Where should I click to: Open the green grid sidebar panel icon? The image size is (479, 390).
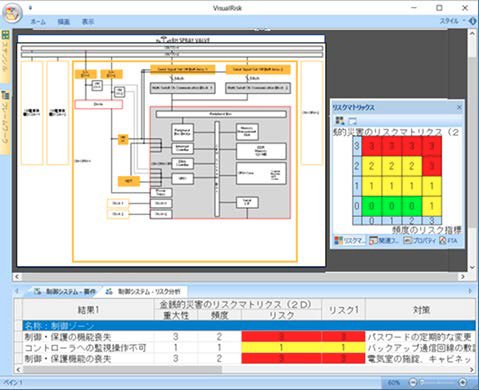point(5,35)
